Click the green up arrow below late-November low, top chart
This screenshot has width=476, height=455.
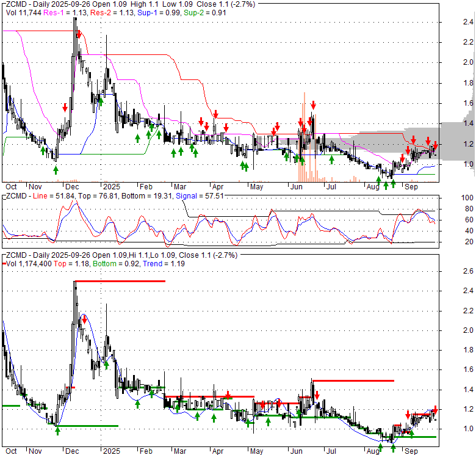point(56,170)
